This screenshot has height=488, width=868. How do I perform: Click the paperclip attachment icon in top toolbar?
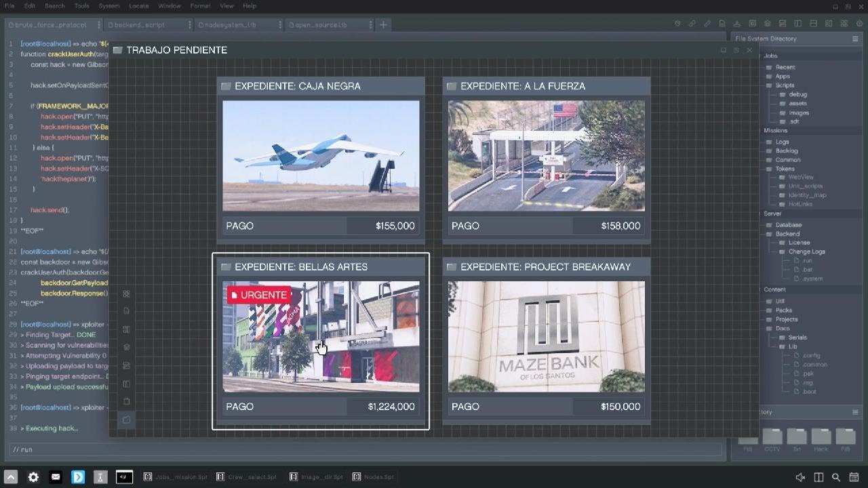[x=707, y=24]
